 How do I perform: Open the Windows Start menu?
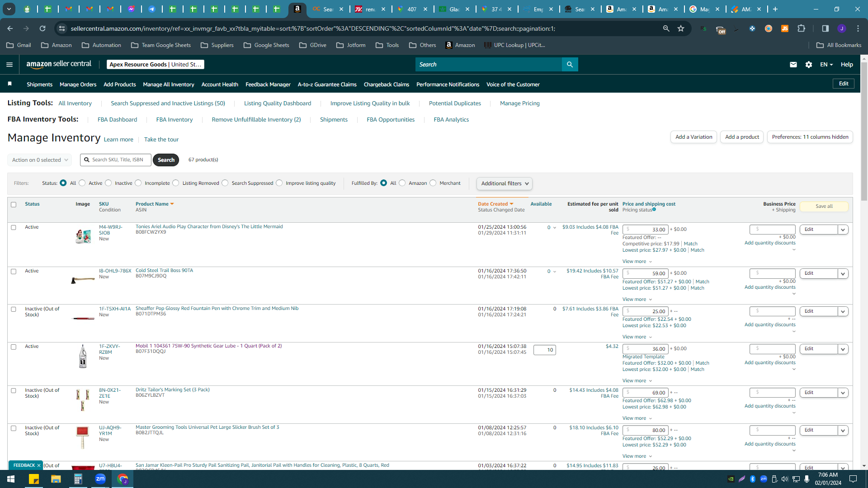(x=11, y=479)
